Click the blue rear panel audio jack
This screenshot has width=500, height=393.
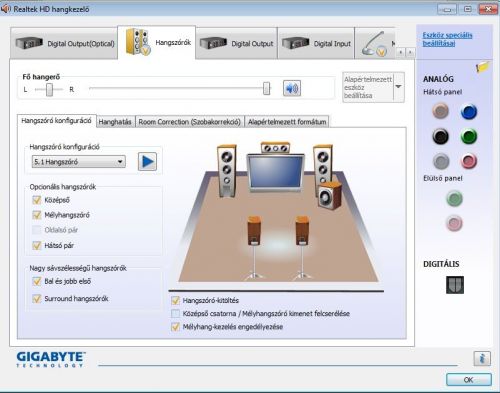469,112
